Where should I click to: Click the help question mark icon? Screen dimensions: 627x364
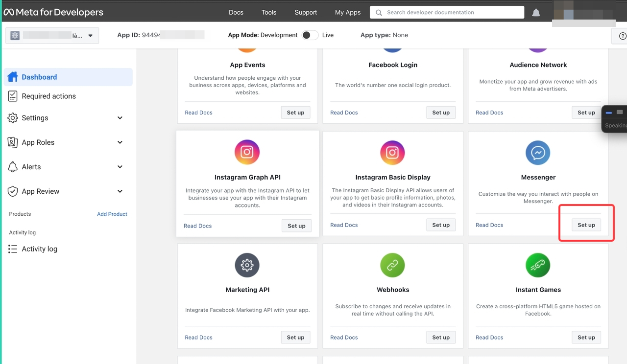coord(623,36)
